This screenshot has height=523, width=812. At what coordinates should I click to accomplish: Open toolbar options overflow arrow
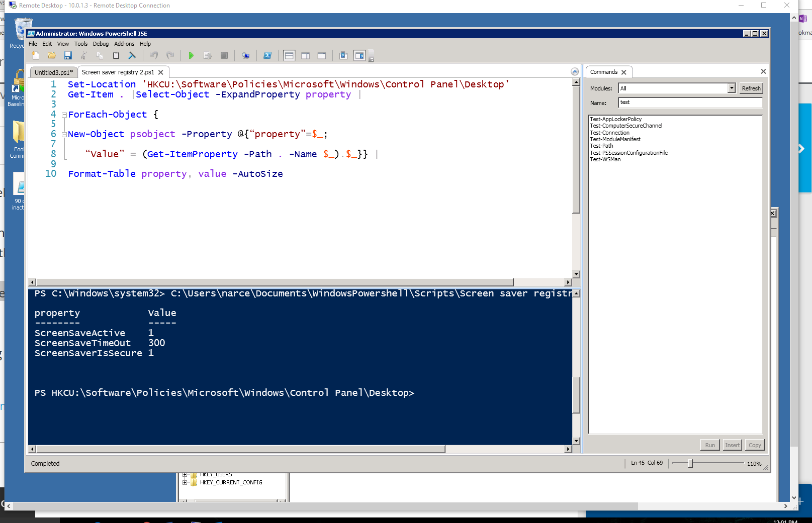click(x=371, y=58)
